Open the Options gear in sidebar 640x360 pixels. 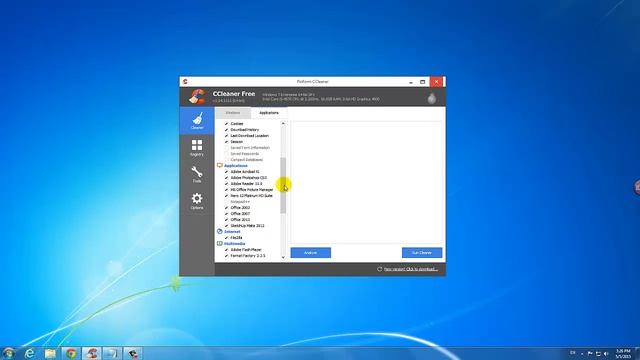pos(197,201)
